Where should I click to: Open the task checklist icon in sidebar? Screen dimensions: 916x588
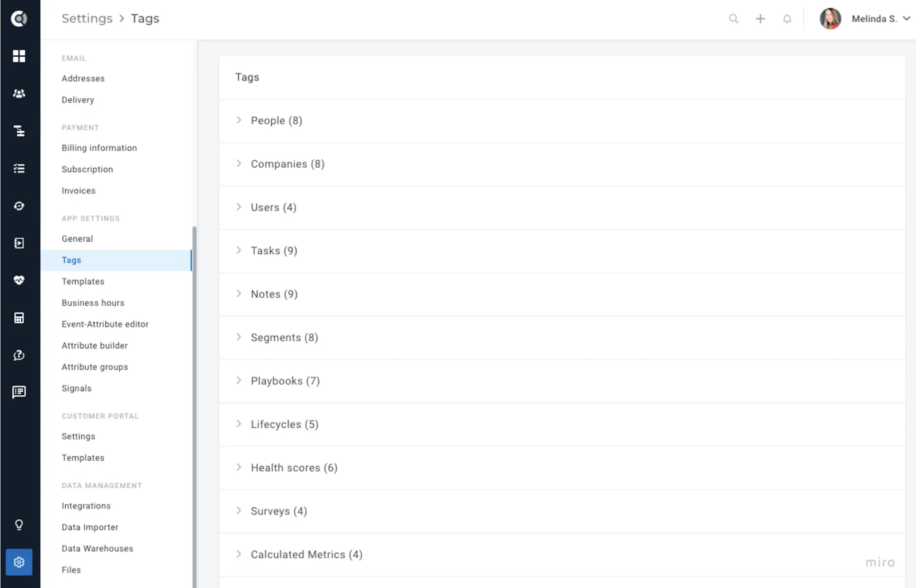pyautogui.click(x=19, y=168)
